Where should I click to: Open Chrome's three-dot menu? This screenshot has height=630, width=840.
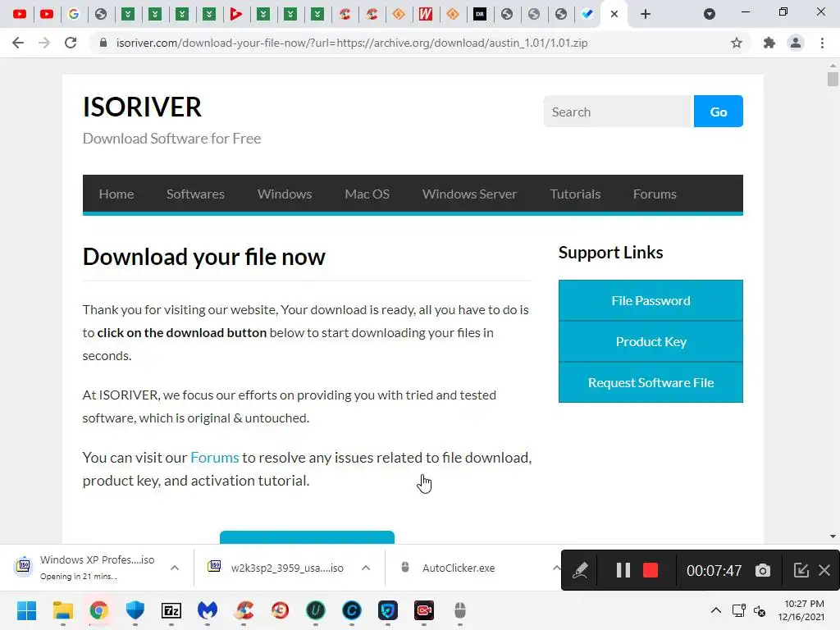[x=822, y=43]
